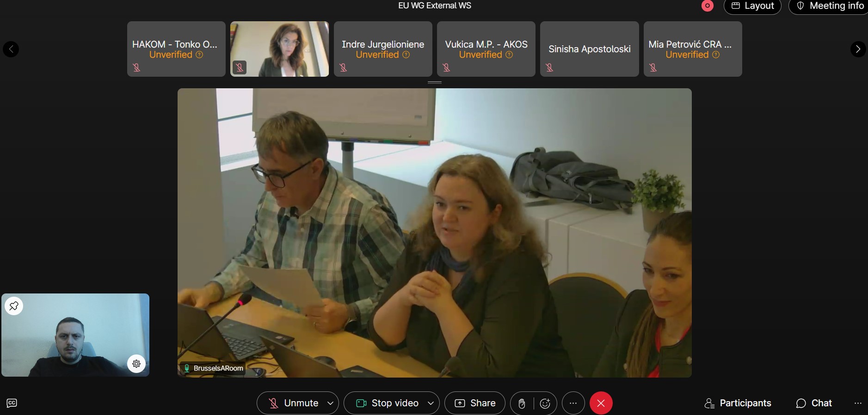Image resolution: width=868 pixels, height=415 pixels.
Task: Toggle Stop video camera button
Action: 388,403
